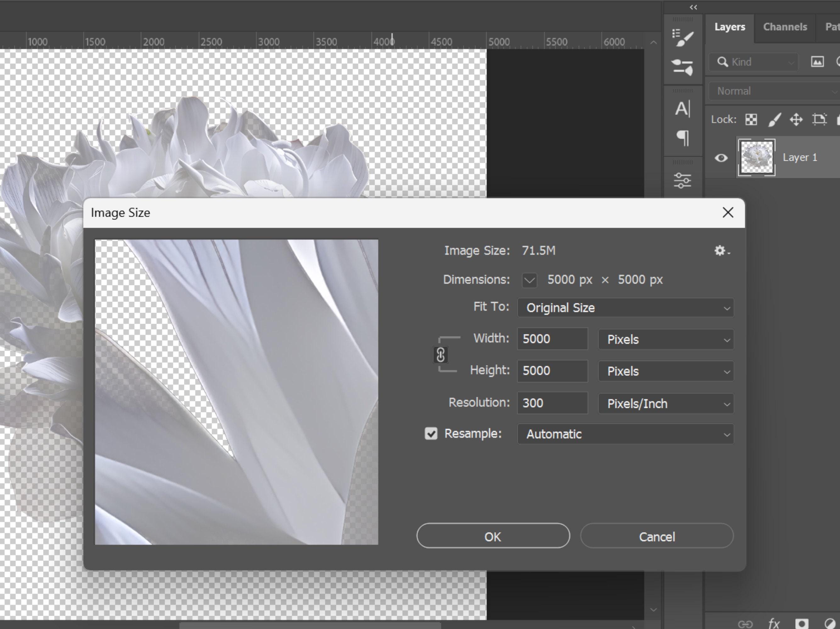Open the Resolution Pixels/Inch dropdown
This screenshot has height=629, width=840.
(x=666, y=404)
